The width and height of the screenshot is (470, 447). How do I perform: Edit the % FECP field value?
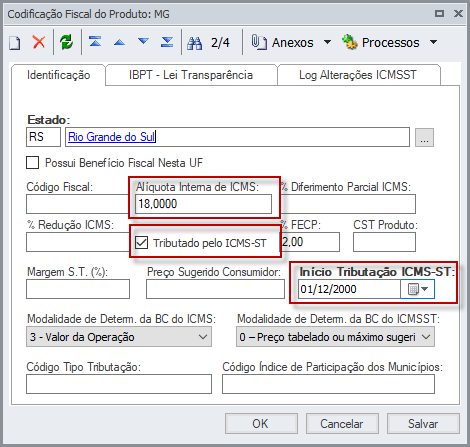[310, 242]
